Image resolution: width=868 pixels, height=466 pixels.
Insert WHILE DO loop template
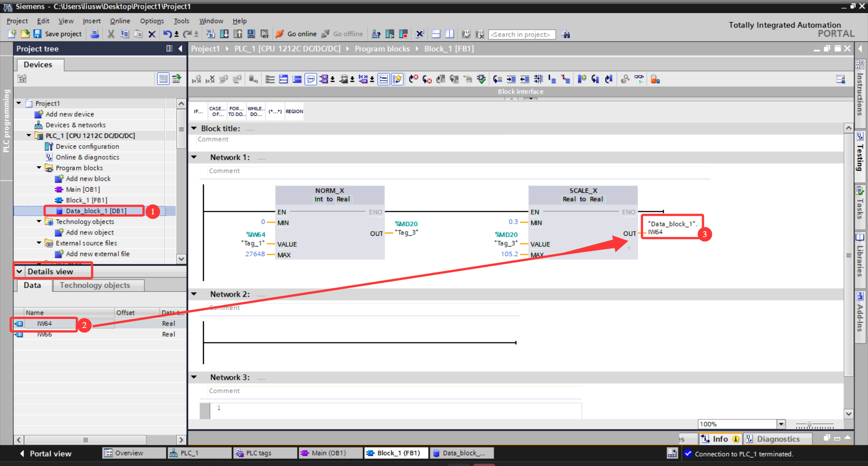click(256, 111)
